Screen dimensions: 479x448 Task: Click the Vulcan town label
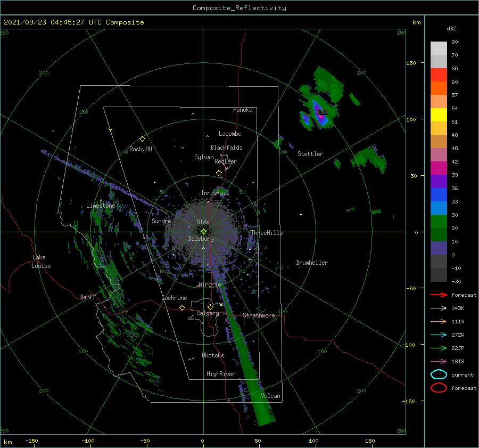[270, 396]
